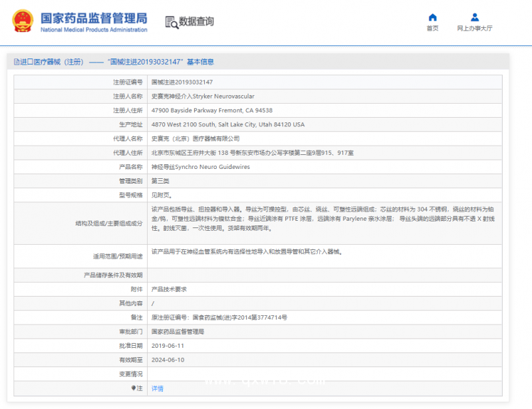Click the document icon beside 进口医疗器械（注册）
532x409 pixels.
tap(16, 61)
